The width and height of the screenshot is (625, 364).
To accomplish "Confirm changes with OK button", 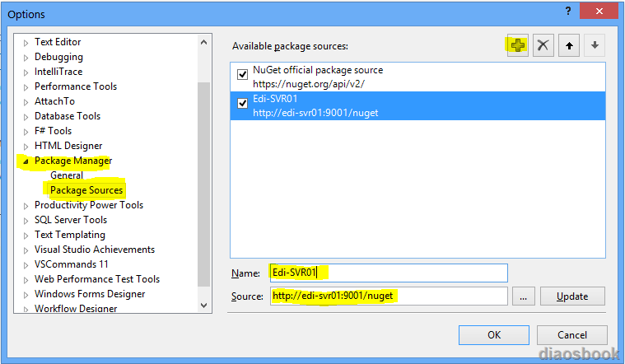I will pyautogui.click(x=494, y=335).
